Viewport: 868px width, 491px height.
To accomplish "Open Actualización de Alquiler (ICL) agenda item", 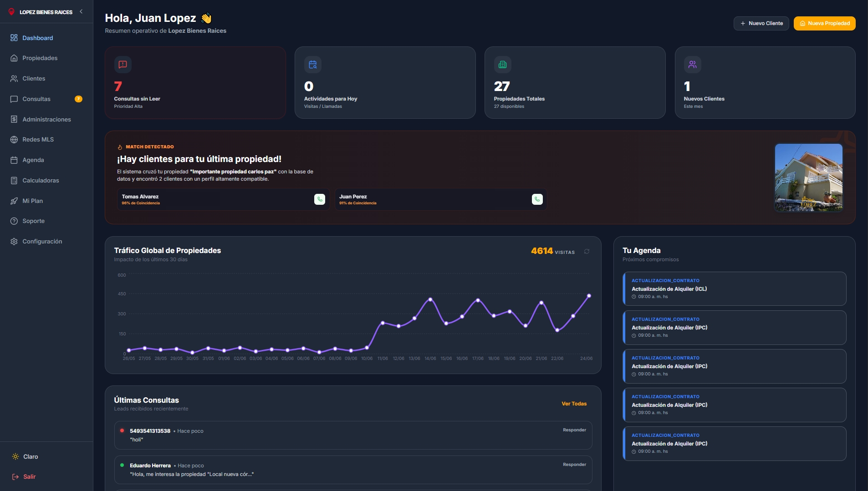I will [734, 289].
